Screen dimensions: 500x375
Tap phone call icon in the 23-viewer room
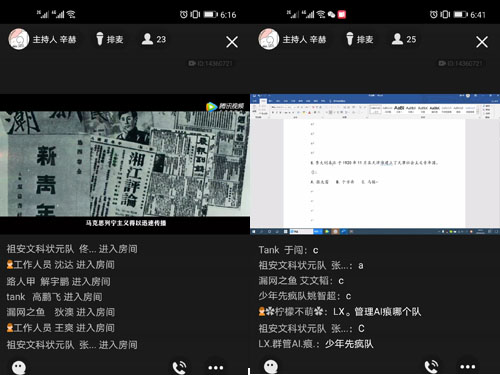click(179, 367)
